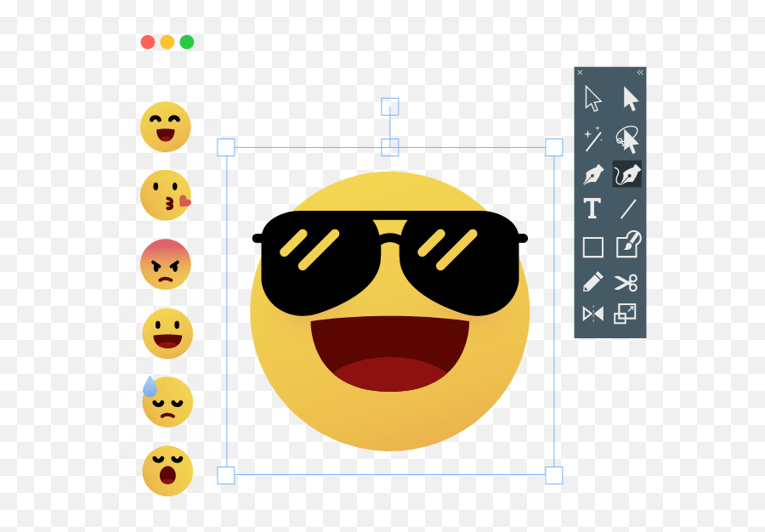Click the angry red emoji thumbnail
This screenshot has height=532, width=765.
click(x=167, y=264)
